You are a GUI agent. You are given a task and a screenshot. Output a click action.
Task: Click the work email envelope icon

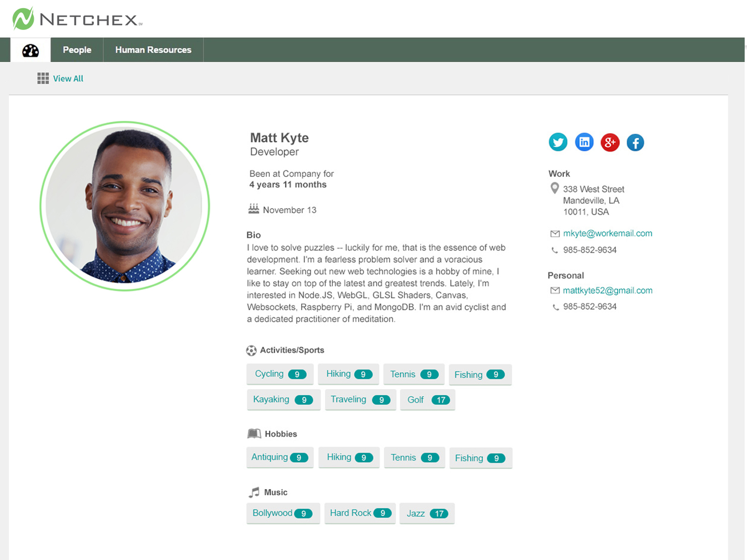pyautogui.click(x=555, y=234)
